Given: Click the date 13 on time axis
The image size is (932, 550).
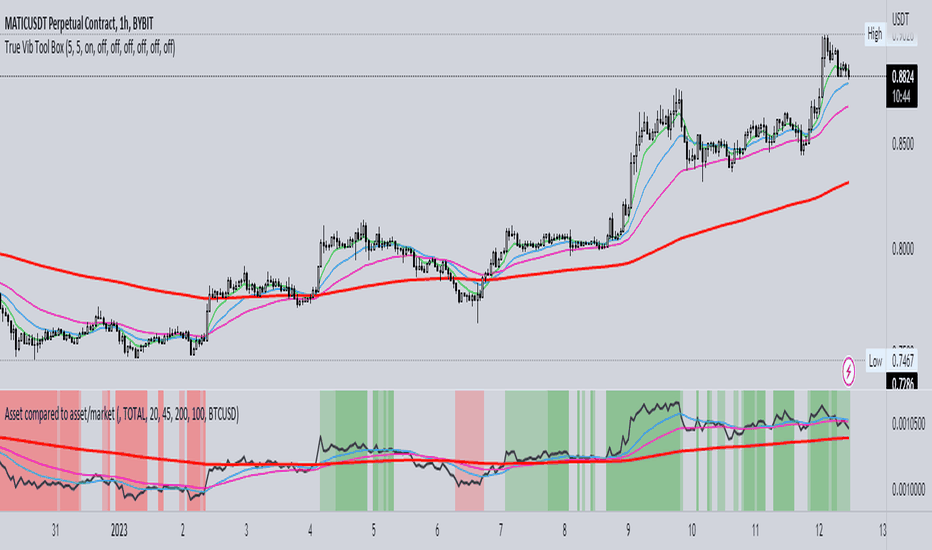Looking at the screenshot, I should [x=882, y=530].
